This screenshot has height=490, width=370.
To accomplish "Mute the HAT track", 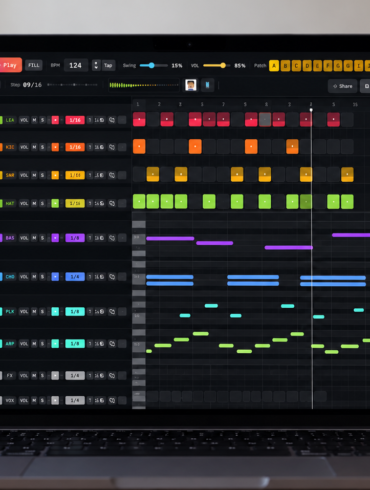I will 34,203.
